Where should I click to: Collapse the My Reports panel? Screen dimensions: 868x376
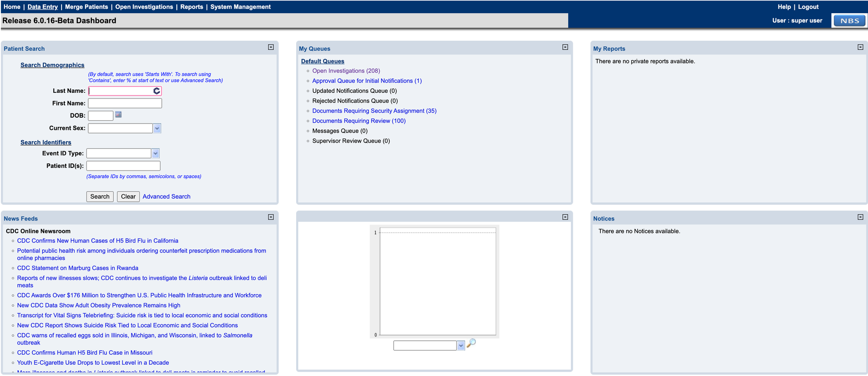pyautogui.click(x=860, y=47)
